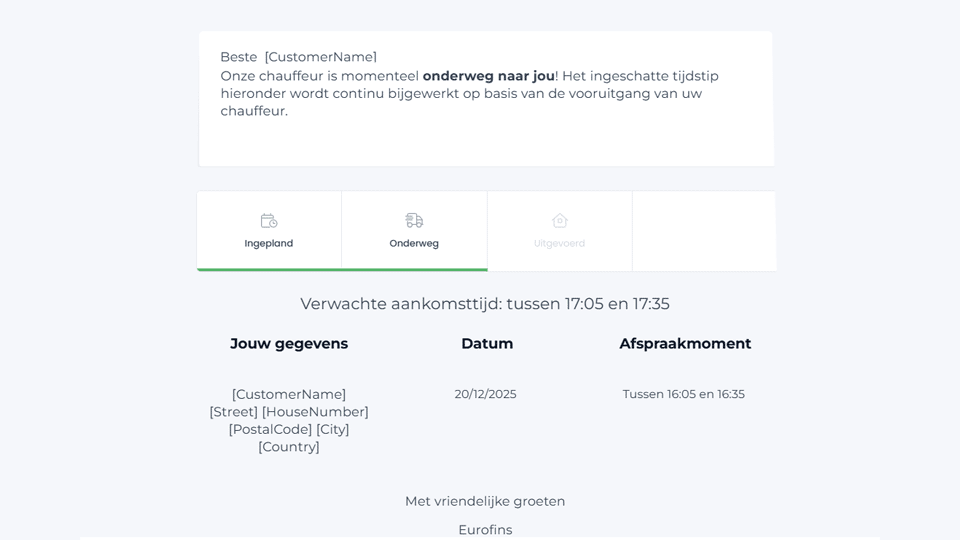
Task: Click the bold text onderweg naar jou
Action: 489,76
